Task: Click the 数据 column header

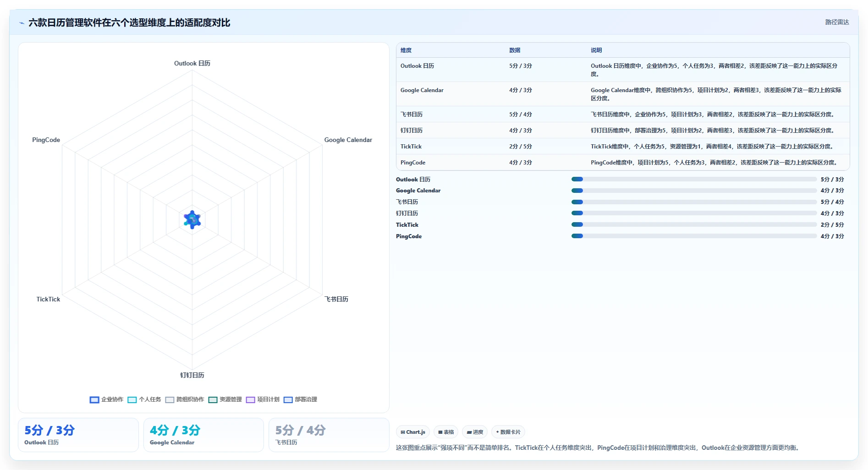Action: point(515,50)
